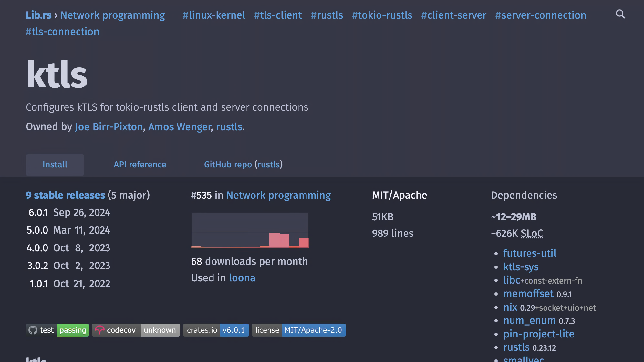View the 9 stable releases list
Viewport: 644px width, 362px height.
click(x=65, y=195)
